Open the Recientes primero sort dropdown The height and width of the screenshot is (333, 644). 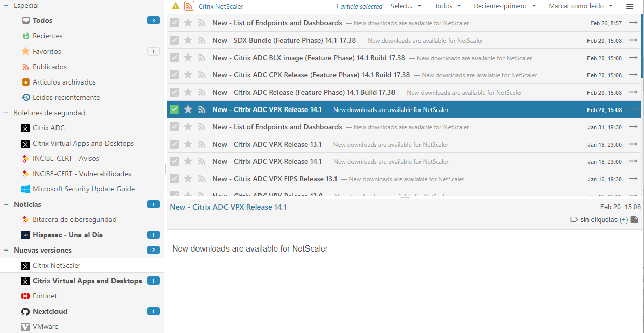click(x=505, y=6)
